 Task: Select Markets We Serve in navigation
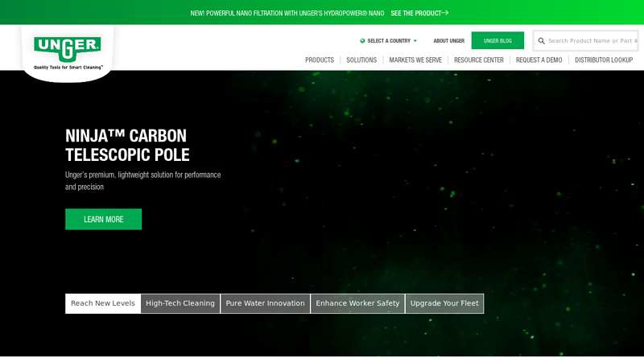(x=415, y=60)
